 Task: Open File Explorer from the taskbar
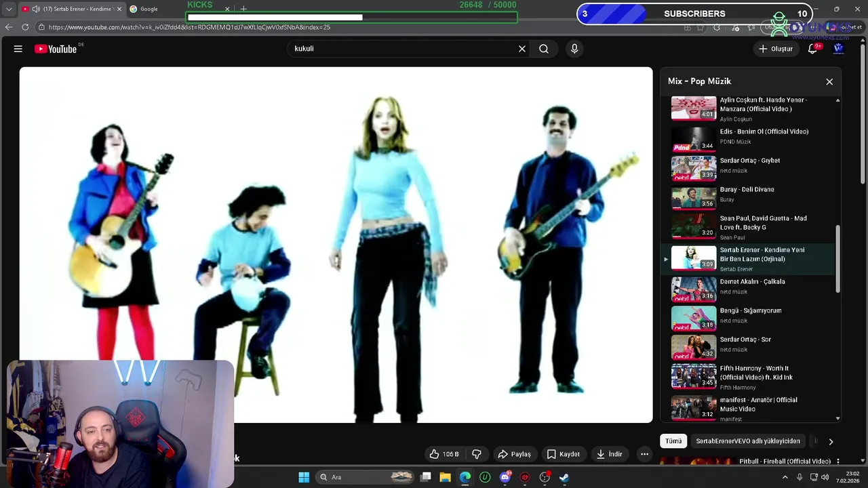(x=445, y=477)
